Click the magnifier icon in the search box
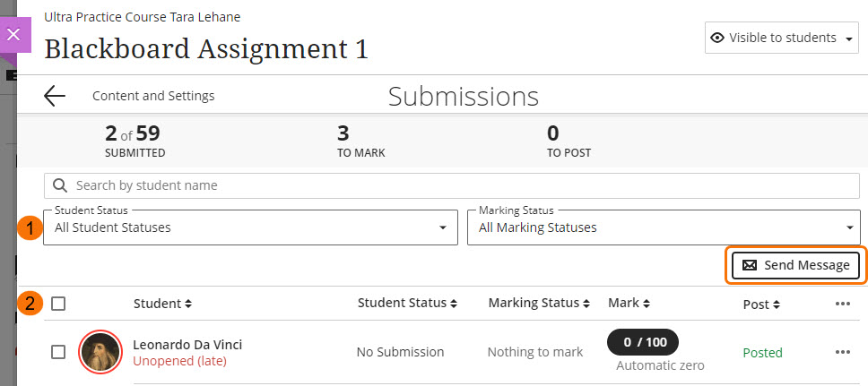This screenshot has width=868, height=386. [x=60, y=185]
